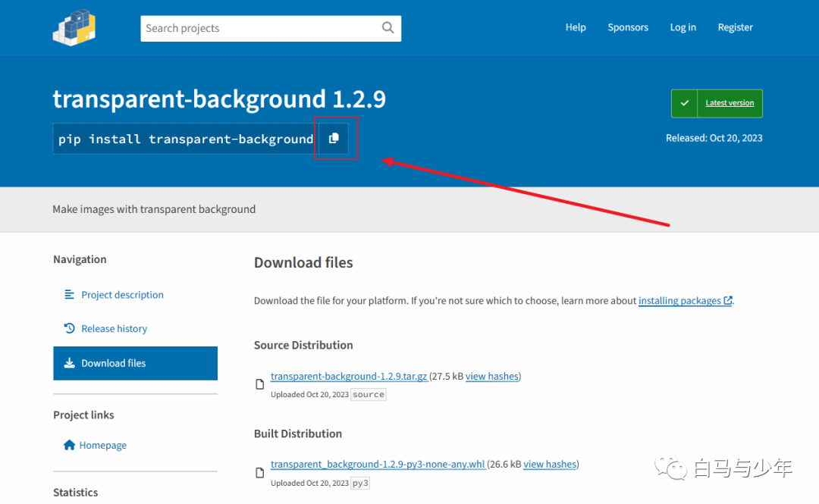Click the 'Statistics' heading

tap(75, 492)
